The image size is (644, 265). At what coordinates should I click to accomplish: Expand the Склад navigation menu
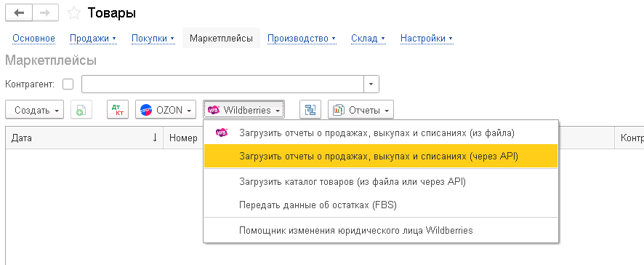(368, 39)
